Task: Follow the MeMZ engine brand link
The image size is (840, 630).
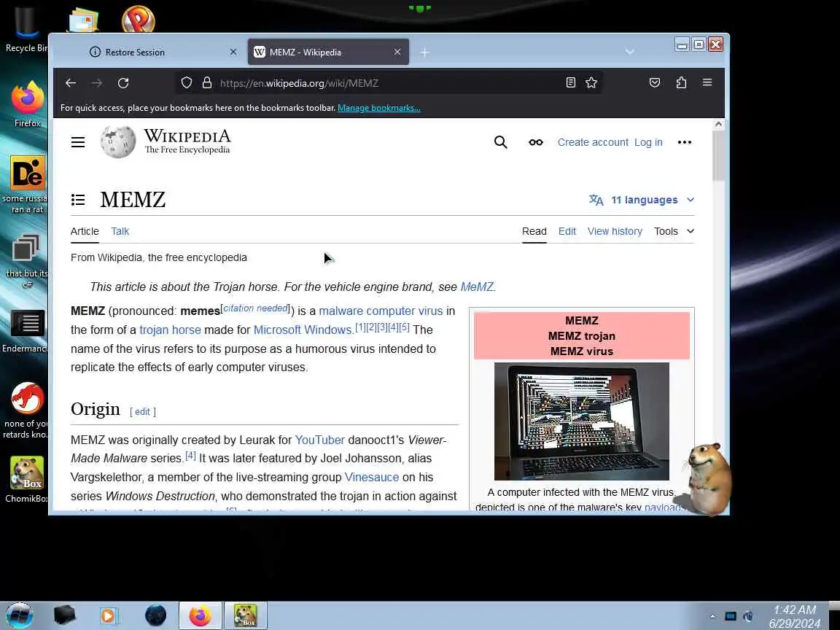Action: [477, 287]
